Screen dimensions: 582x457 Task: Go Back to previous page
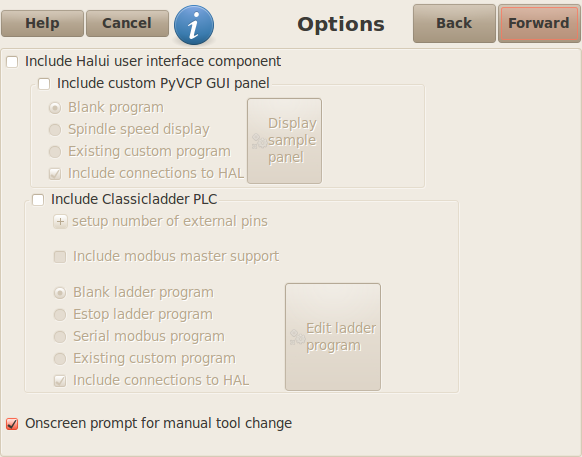coord(454,23)
